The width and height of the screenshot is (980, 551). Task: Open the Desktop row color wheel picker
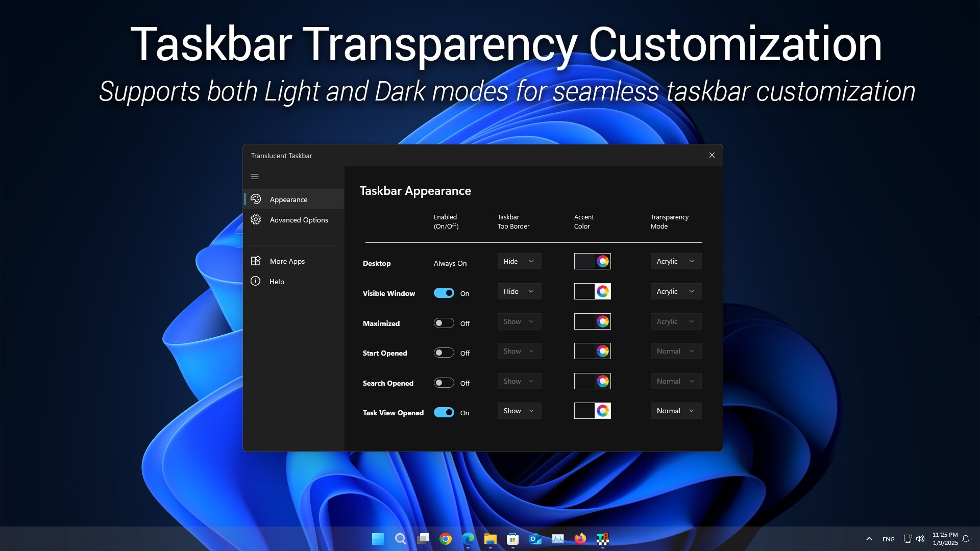tap(603, 261)
